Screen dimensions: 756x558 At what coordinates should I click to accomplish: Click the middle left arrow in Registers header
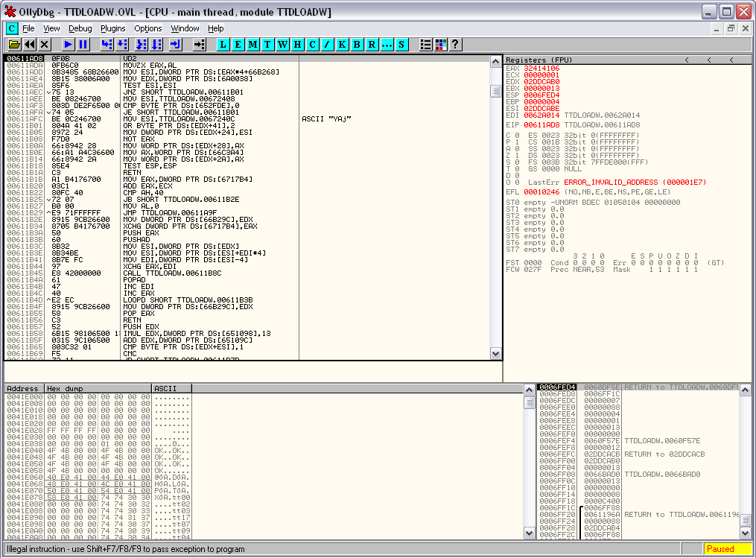click(x=709, y=60)
